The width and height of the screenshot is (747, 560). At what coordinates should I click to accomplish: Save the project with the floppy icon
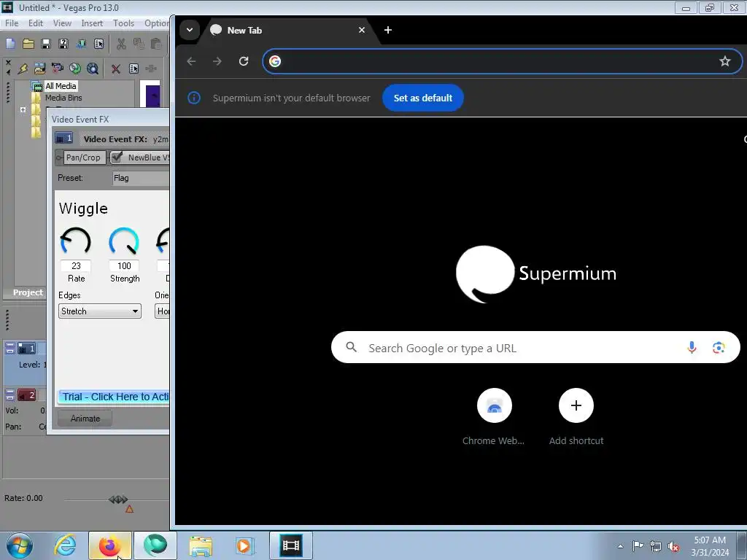[46, 44]
